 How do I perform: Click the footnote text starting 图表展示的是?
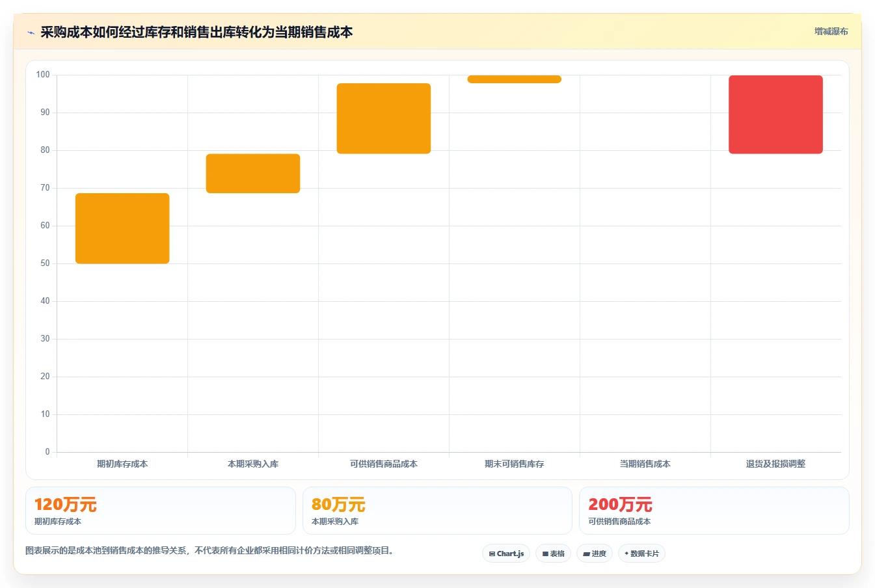click(x=211, y=550)
